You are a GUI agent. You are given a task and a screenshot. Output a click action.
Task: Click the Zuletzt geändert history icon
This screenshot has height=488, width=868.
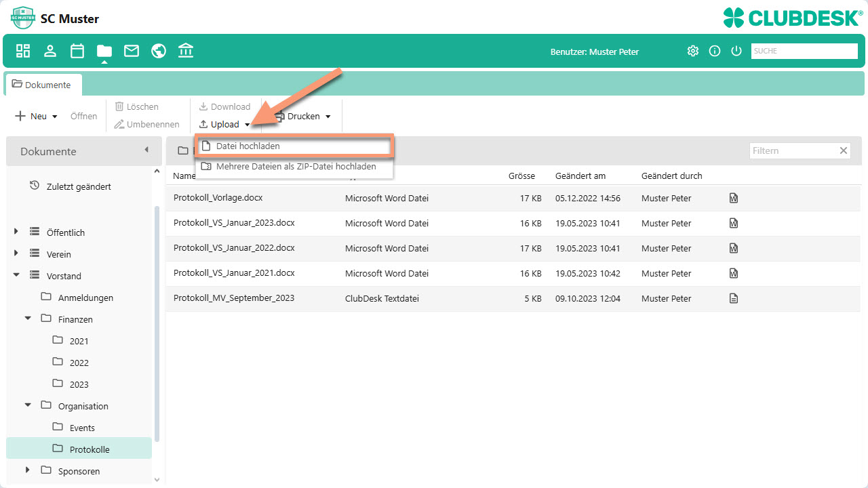(35, 186)
